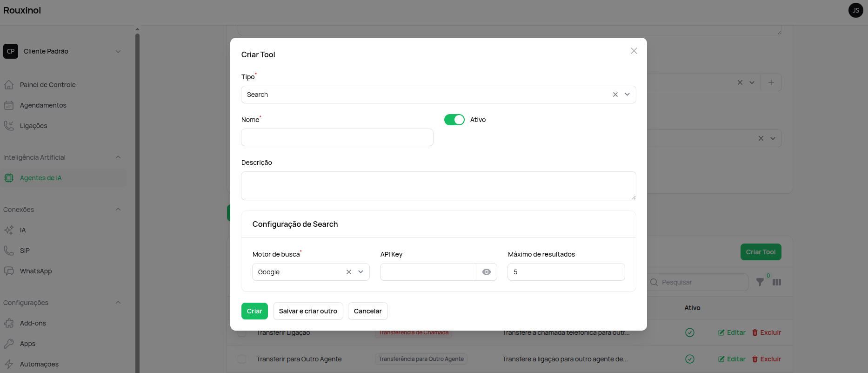
Task: Edit the Transferir Ligação row
Action: 732,332
